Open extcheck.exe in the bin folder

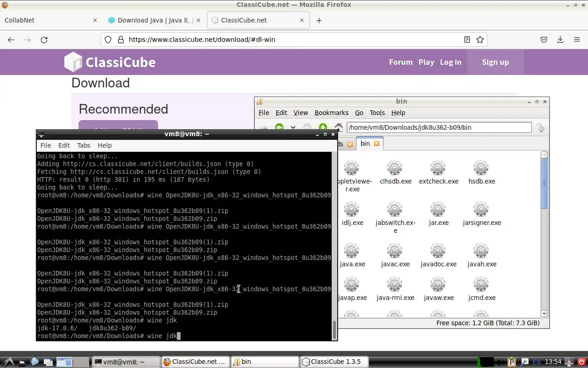coord(438,172)
